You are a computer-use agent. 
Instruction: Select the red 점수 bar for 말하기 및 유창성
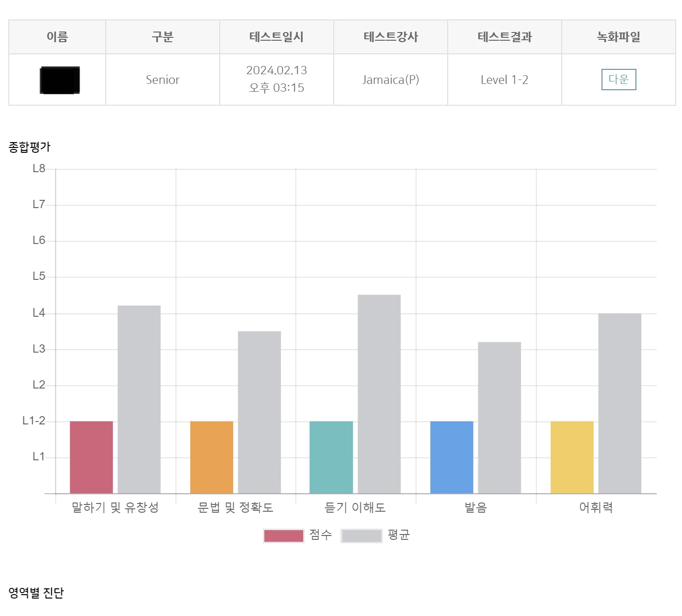pos(91,456)
